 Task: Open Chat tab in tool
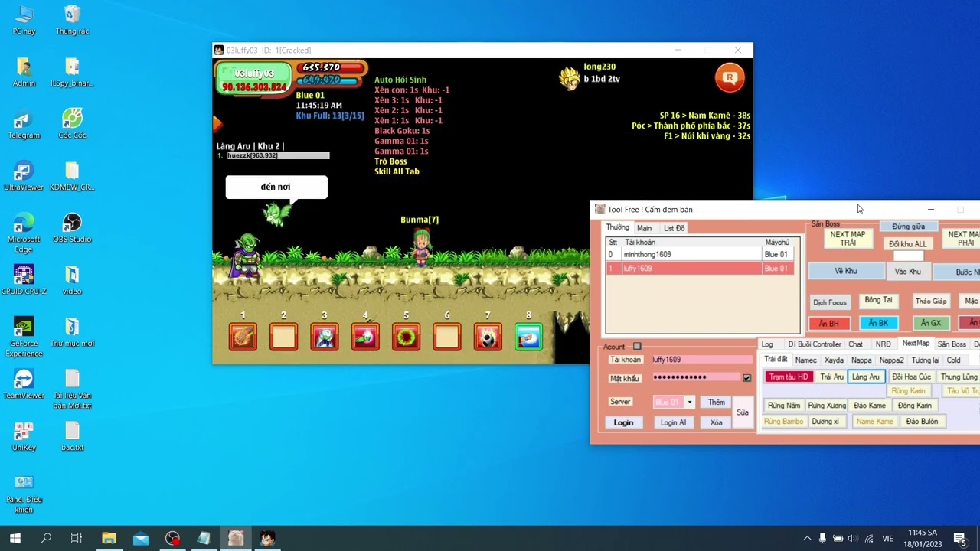pos(855,344)
